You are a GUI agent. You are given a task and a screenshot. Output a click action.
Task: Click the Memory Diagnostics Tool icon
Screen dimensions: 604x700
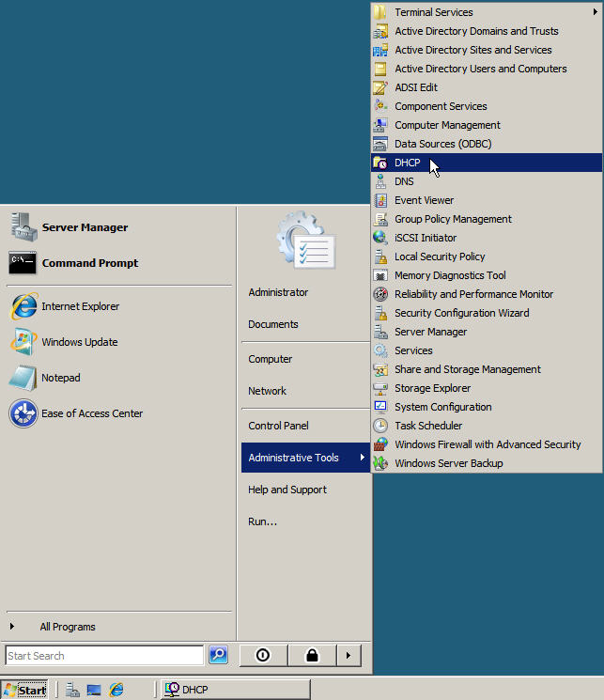click(379, 275)
